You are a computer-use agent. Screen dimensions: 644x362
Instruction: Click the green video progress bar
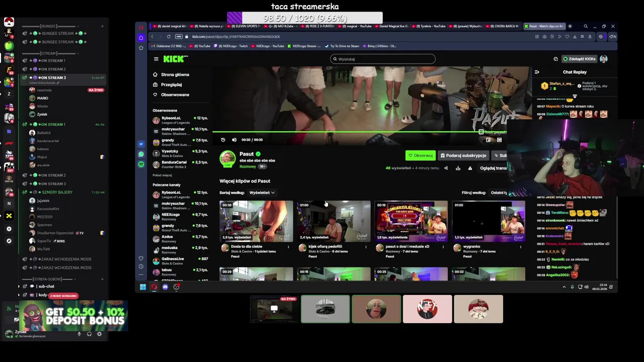point(360,132)
